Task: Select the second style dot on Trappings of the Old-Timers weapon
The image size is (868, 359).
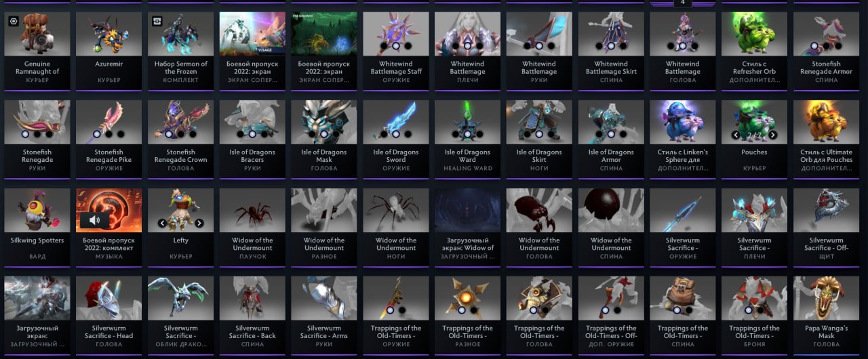Action: (x=403, y=310)
